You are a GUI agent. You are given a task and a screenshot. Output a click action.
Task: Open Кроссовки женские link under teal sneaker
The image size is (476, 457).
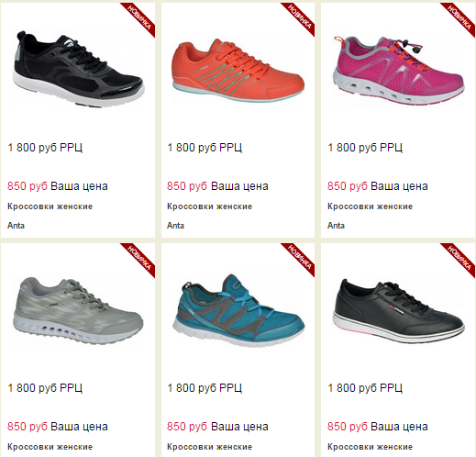(x=209, y=447)
